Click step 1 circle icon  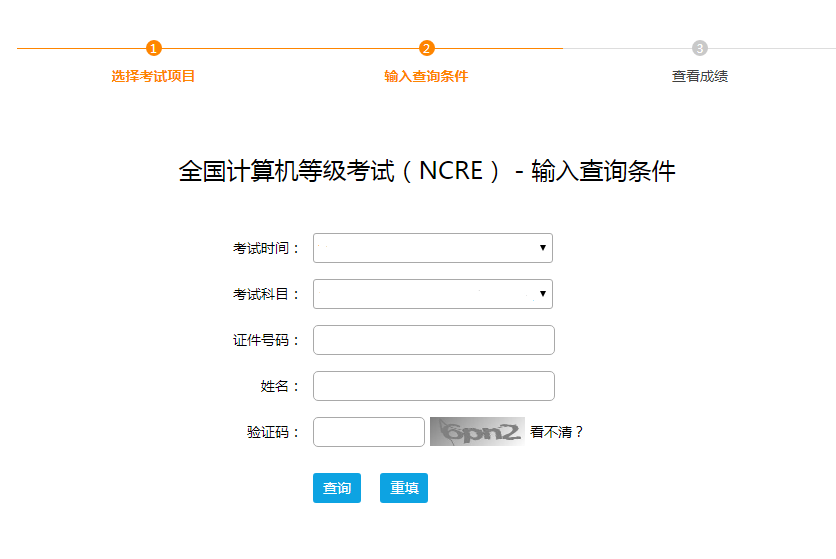click(154, 49)
